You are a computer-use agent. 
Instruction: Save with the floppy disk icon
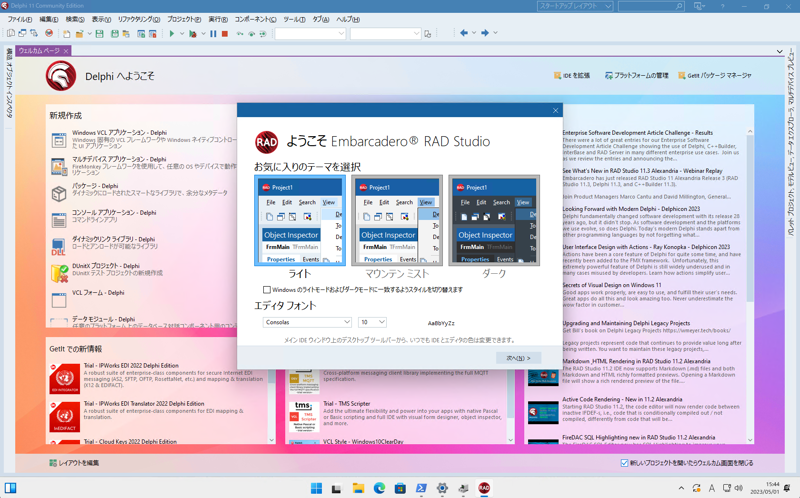pyautogui.click(x=99, y=34)
